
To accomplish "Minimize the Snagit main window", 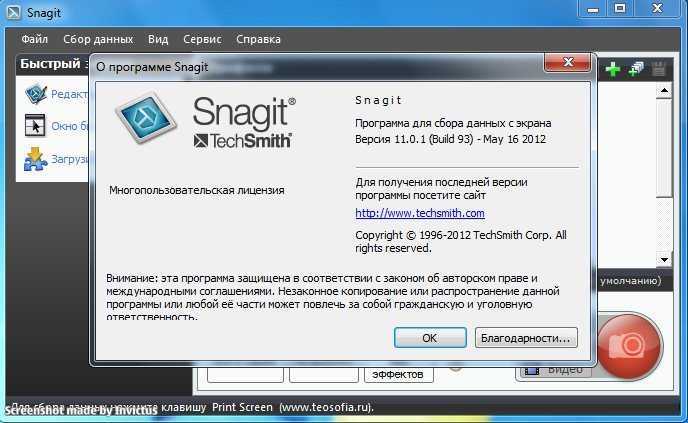I will coord(593,10).
